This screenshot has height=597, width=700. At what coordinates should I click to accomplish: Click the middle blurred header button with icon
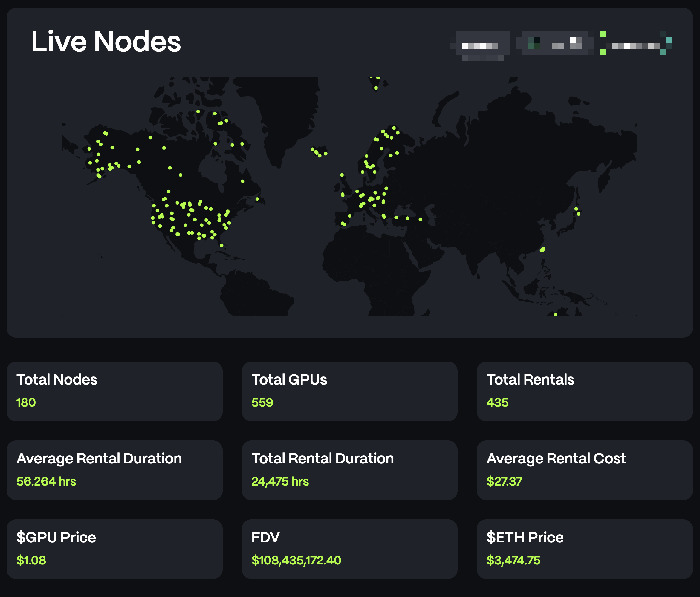pos(555,43)
